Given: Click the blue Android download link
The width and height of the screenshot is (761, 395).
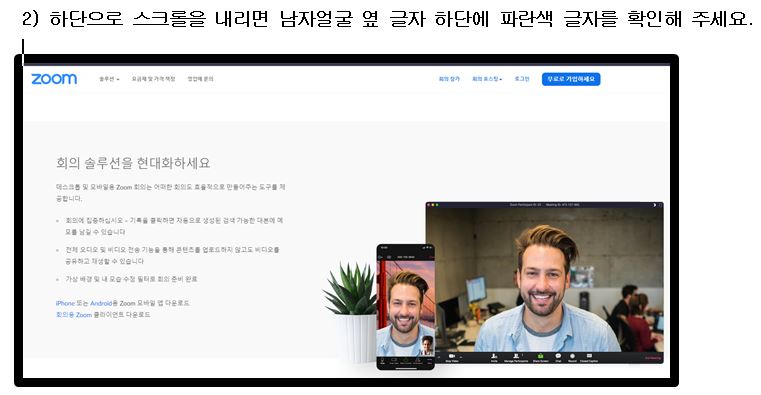Looking at the screenshot, I should tap(101, 303).
